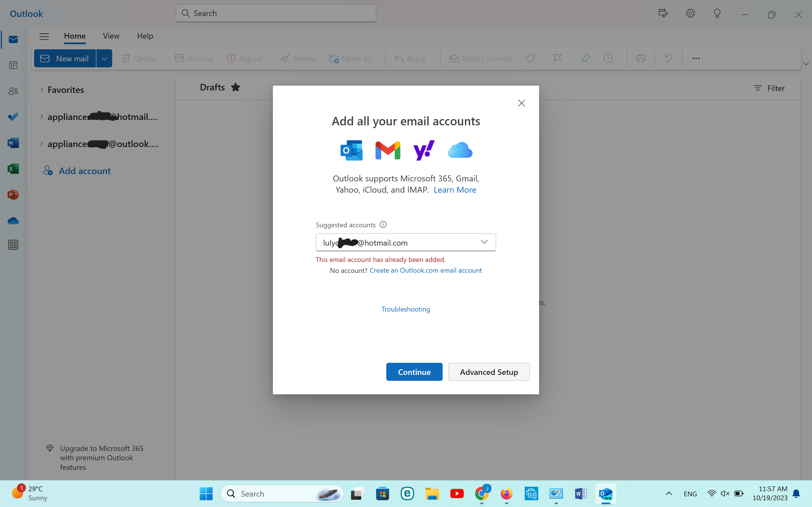Open the New mail dropdown arrow
This screenshot has width=812, height=507.
pos(104,59)
